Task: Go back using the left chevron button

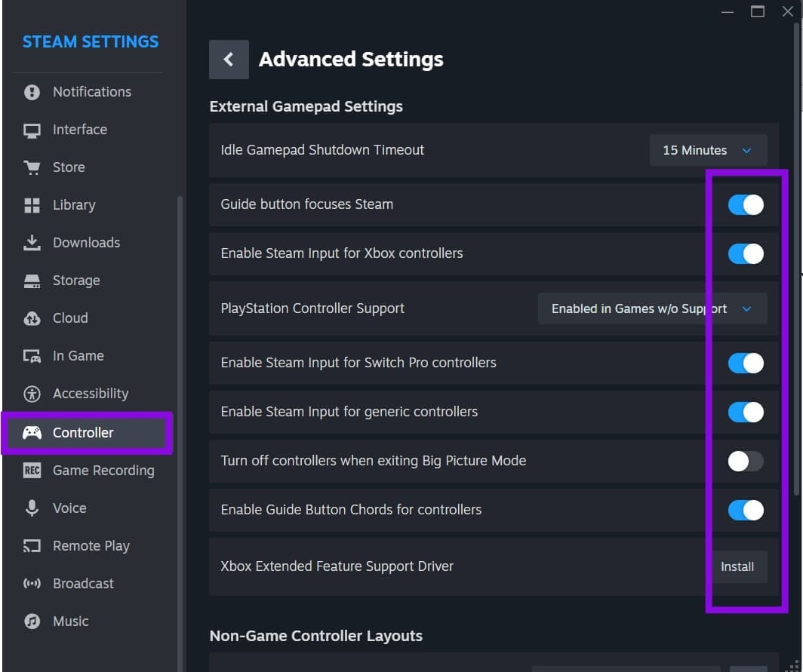Action: click(229, 60)
